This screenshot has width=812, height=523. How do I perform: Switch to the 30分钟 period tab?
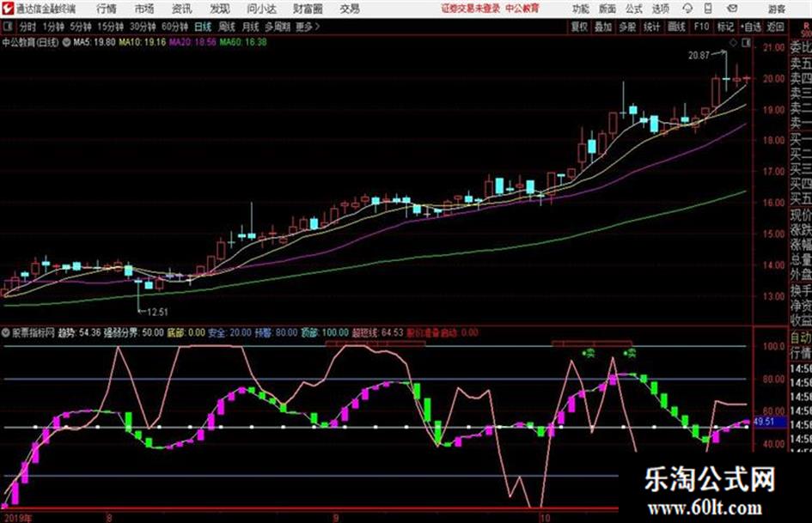click(143, 27)
